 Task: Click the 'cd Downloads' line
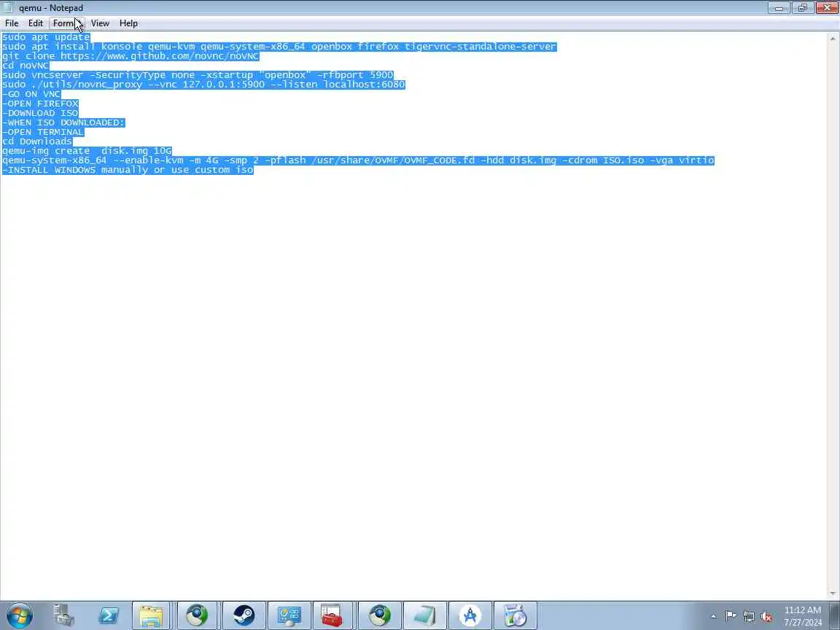pos(37,141)
